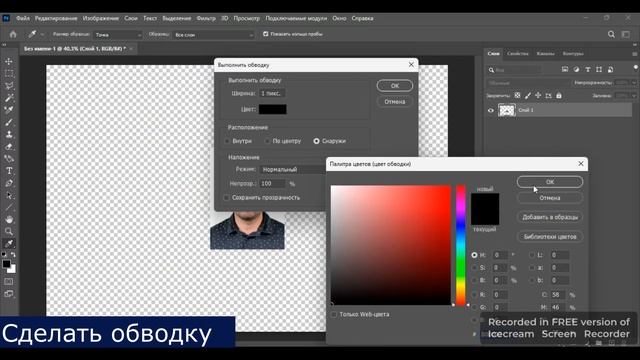The image size is (640, 360).
Task: Select the Hand tool
Action: coord(9,219)
